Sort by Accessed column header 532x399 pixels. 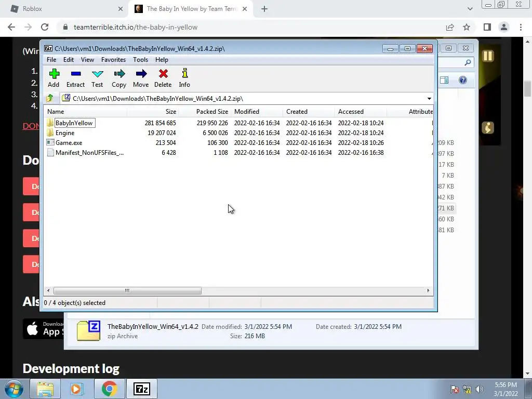(361, 112)
